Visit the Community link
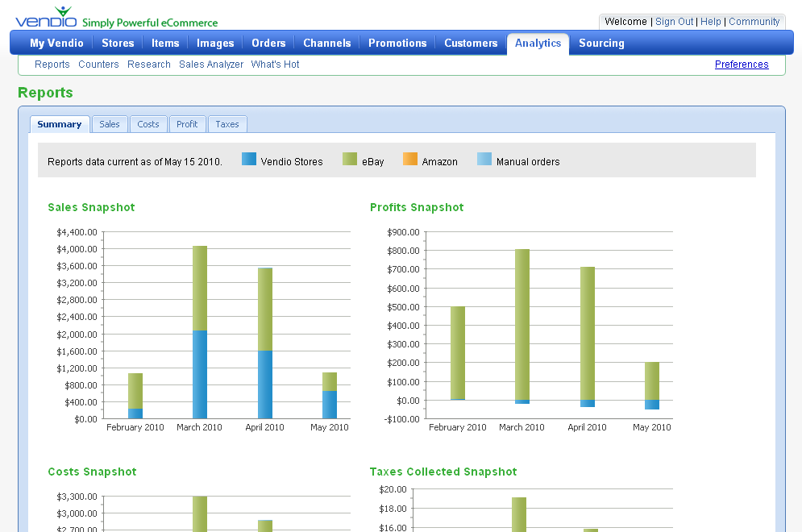Viewport: 802px width, 532px height. (x=754, y=22)
